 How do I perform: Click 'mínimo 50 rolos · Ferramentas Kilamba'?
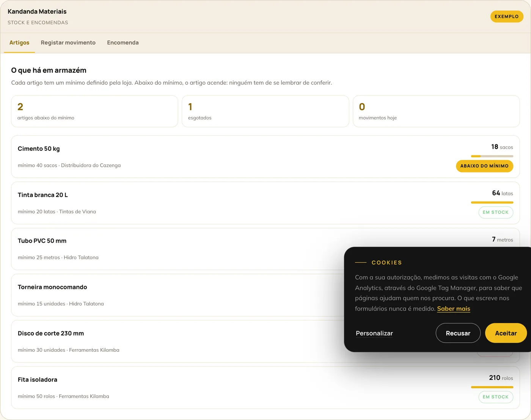pyautogui.click(x=63, y=396)
